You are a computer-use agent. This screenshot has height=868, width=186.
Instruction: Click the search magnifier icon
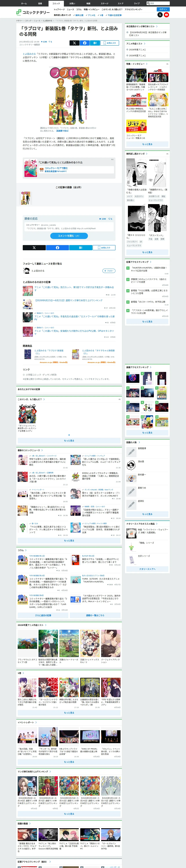(148, 3)
